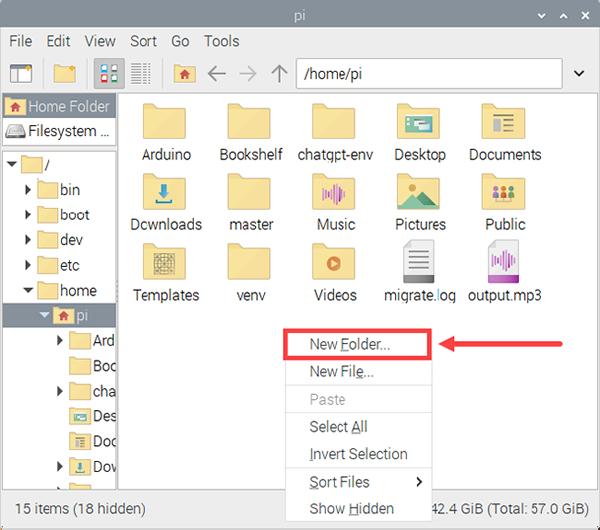600x530 pixels.
Task: Select etc folder in tree
Action: pyautogui.click(x=59, y=265)
